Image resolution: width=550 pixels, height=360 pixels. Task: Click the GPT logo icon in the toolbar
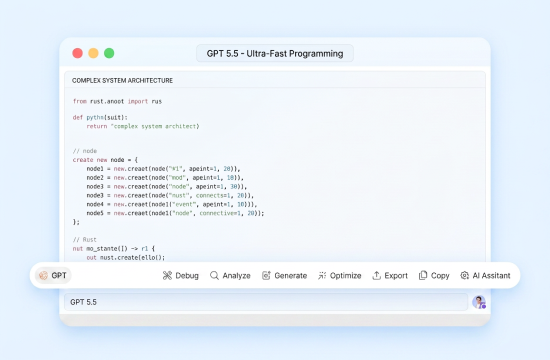tap(43, 275)
